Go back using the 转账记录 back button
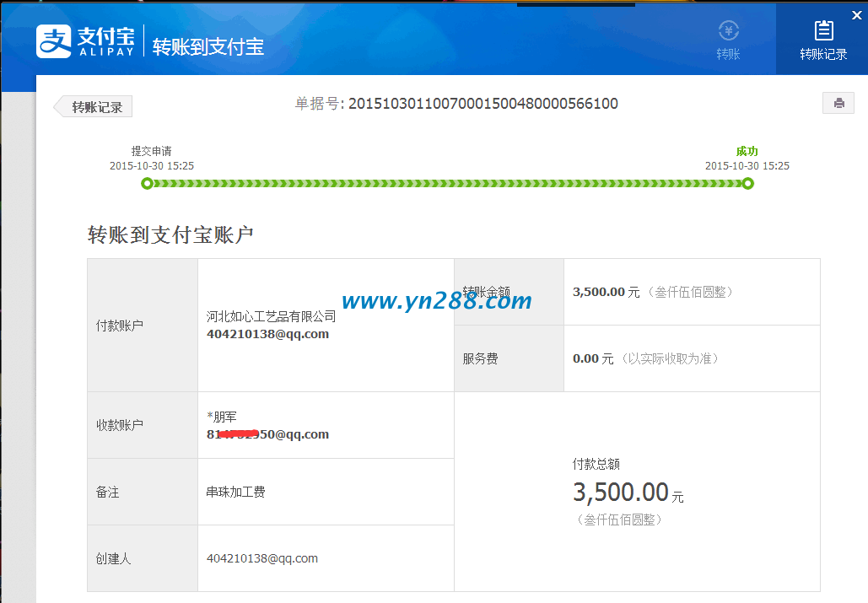The width and height of the screenshot is (868, 603). [x=93, y=106]
